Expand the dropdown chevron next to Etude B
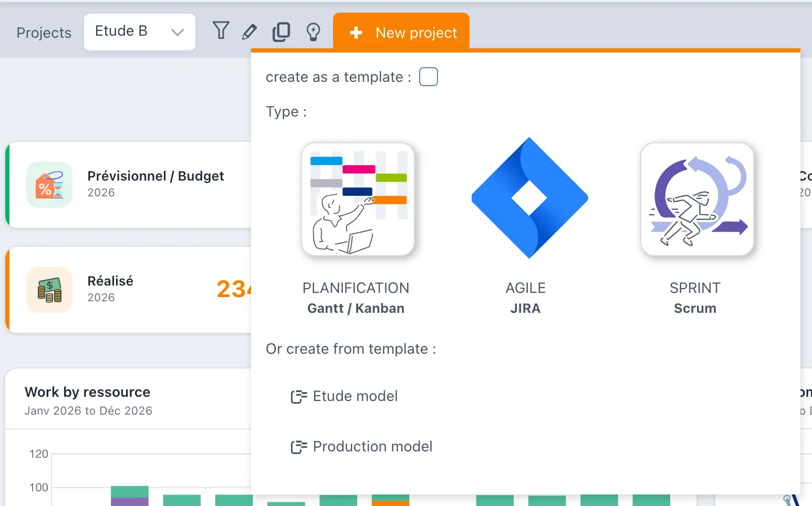Viewport: 812px width, 506px height. pos(178,33)
